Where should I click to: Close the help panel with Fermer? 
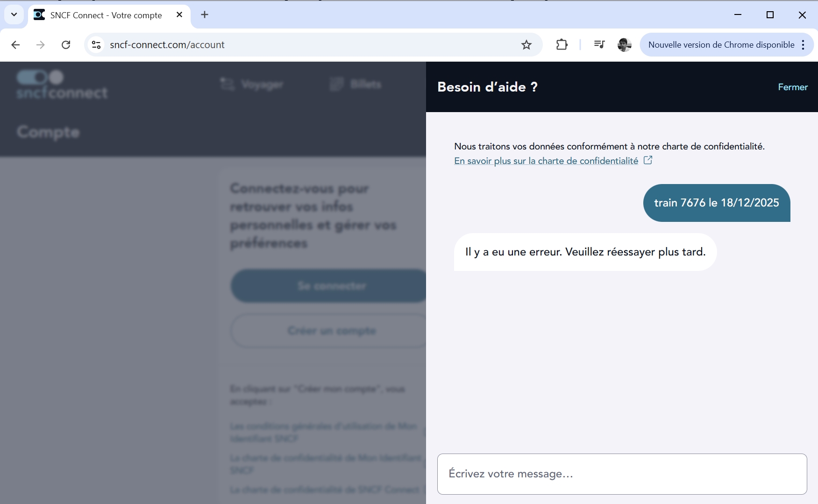click(793, 87)
